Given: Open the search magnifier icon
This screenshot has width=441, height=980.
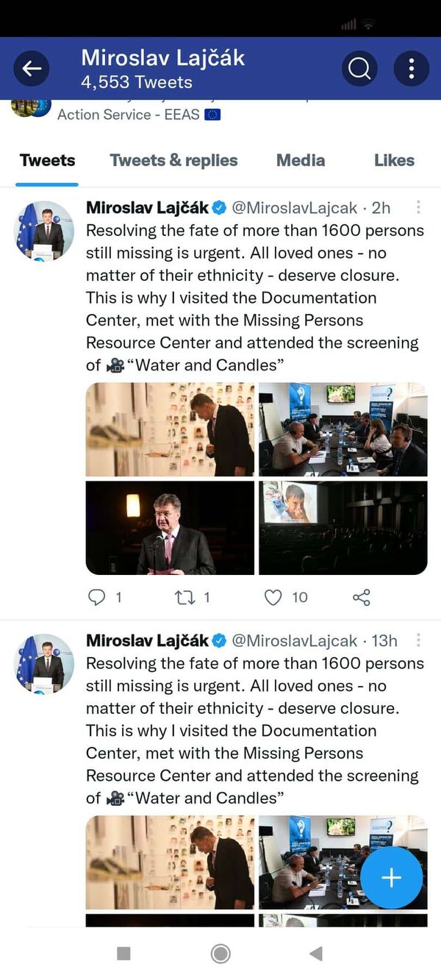Looking at the screenshot, I should [x=359, y=69].
